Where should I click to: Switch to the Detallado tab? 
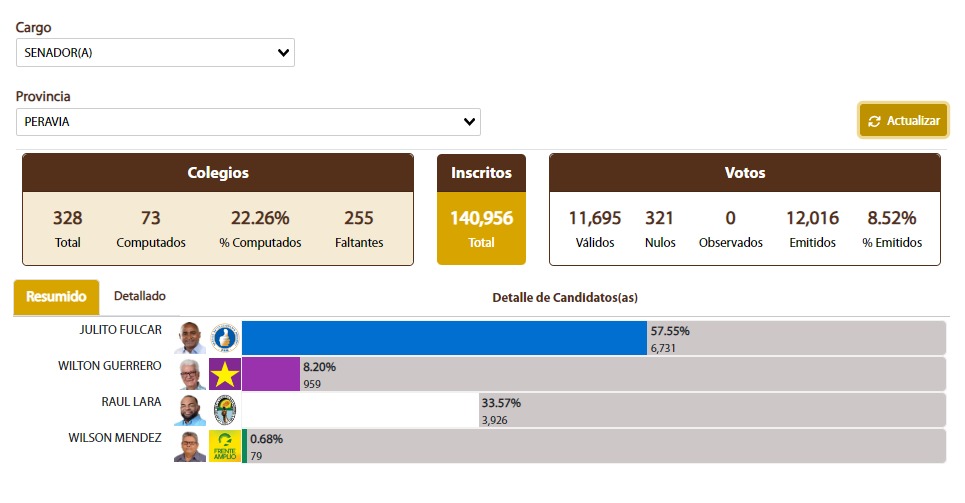[x=140, y=296]
